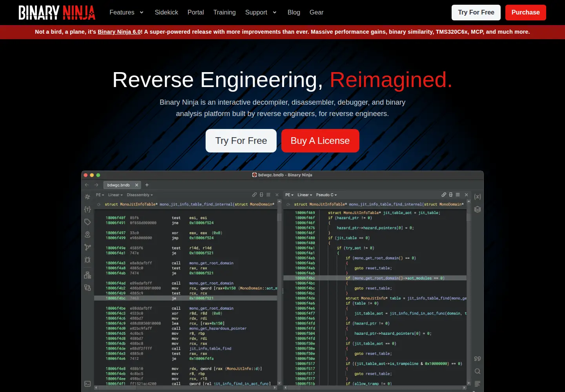Image resolution: width=565 pixels, height=392 pixels.
Task: Click the back navigation arrow
Action: click(x=87, y=185)
